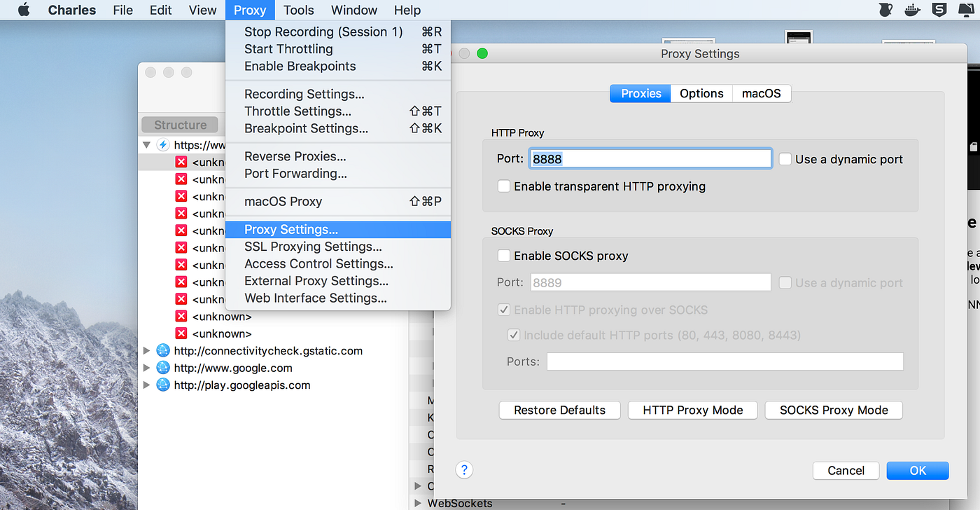This screenshot has height=510, width=980.
Task: Click the Restore Defaults button
Action: pos(560,411)
